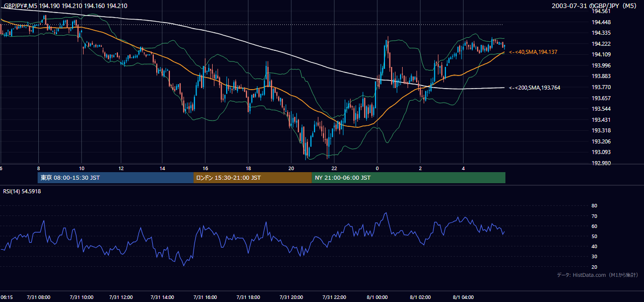Screen dimensions: 644x302
Task: Click the 7/31 10:00 time label
Action: coord(82,297)
